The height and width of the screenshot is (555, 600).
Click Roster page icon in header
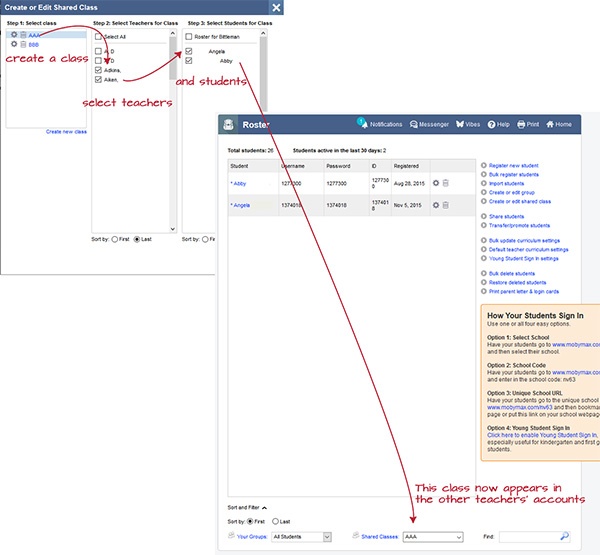[228, 124]
